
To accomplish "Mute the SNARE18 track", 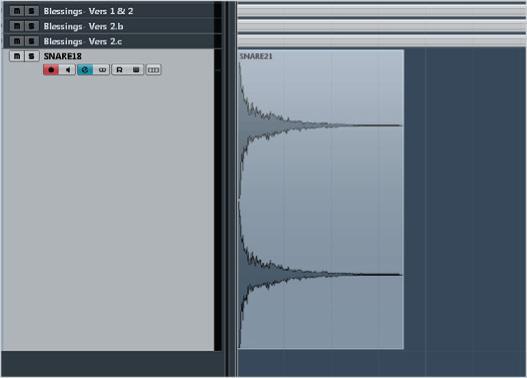I will pyautogui.click(x=17, y=56).
